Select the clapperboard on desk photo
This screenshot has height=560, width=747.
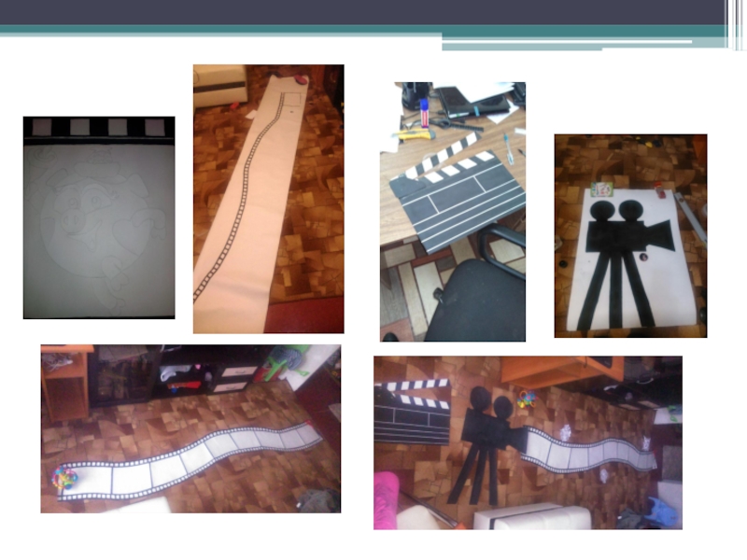click(x=453, y=212)
